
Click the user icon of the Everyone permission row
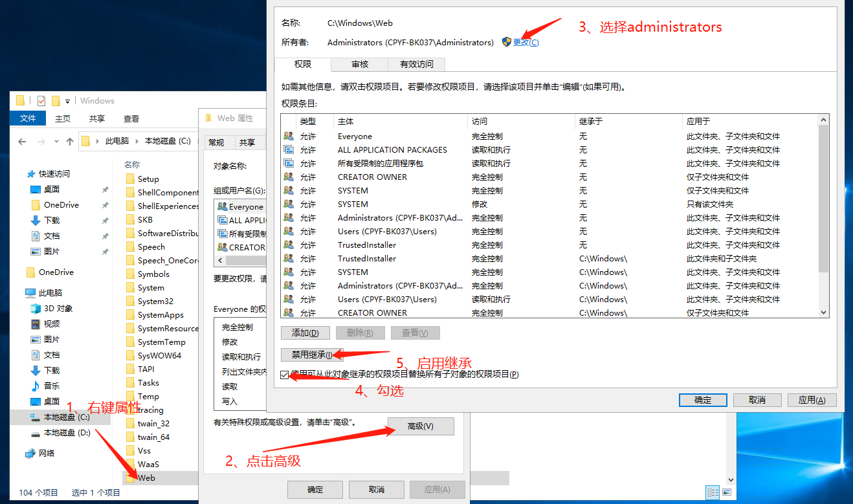pos(289,137)
